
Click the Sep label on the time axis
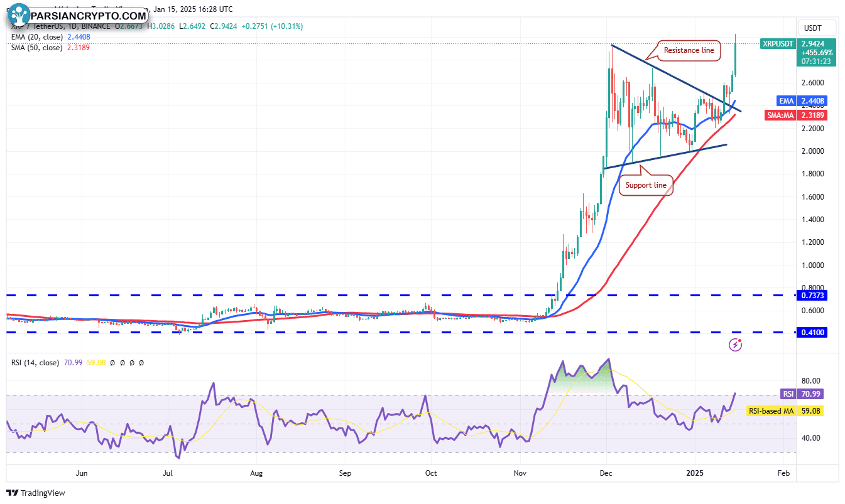click(344, 472)
